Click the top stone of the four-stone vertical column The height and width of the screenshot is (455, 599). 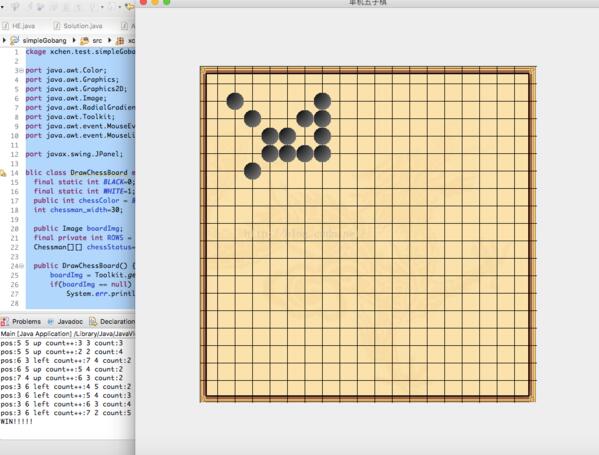(x=322, y=101)
